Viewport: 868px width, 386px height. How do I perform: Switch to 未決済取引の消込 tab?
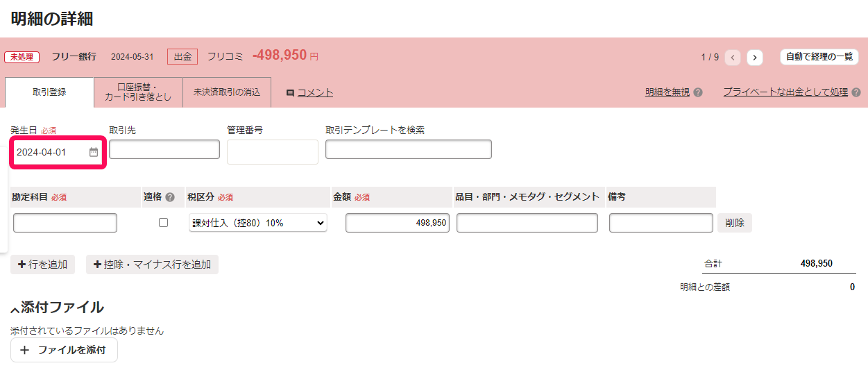coord(227,92)
